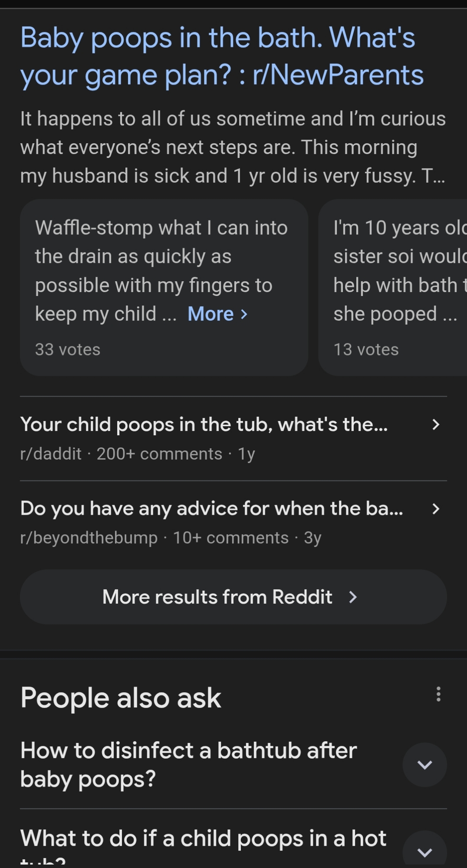The height and width of the screenshot is (868, 467).
Task: Click the r/beyondthebump 10+ comments line
Action: point(171,538)
